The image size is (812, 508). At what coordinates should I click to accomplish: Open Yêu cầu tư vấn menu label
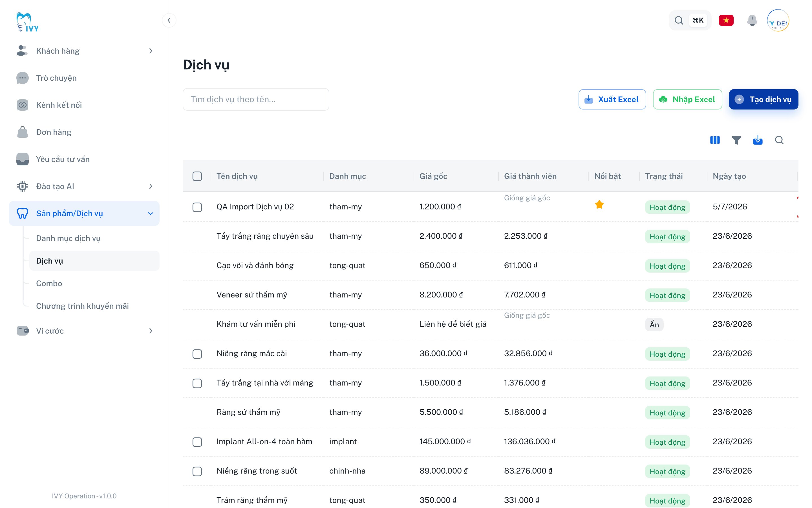[x=63, y=159]
